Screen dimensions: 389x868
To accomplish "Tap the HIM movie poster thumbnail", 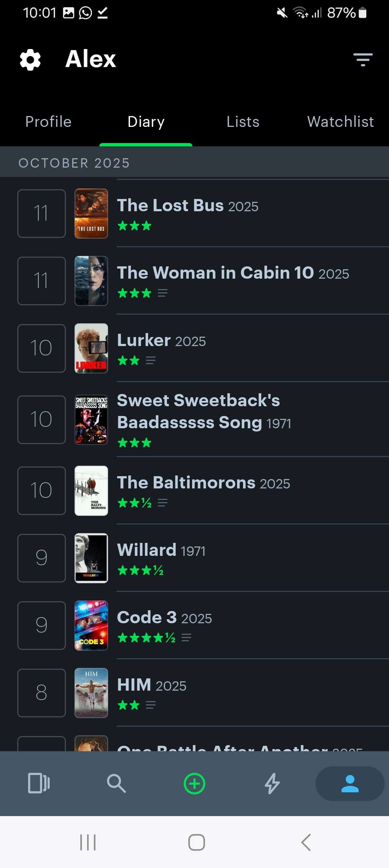I will 91,693.
